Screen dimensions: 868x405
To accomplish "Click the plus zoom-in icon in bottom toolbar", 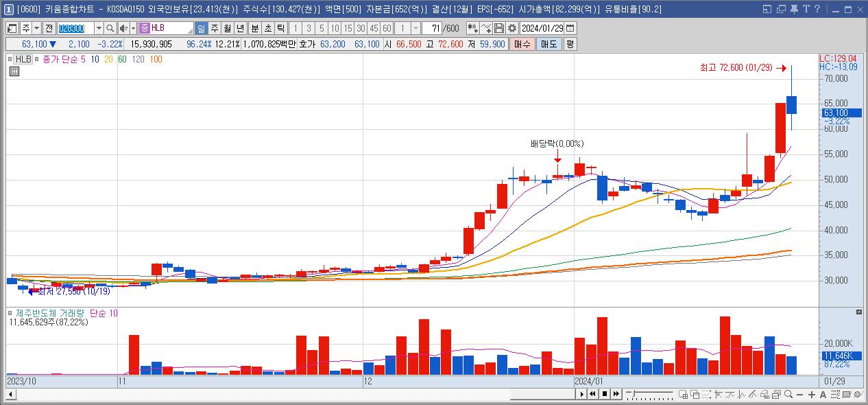I will click(x=812, y=394).
